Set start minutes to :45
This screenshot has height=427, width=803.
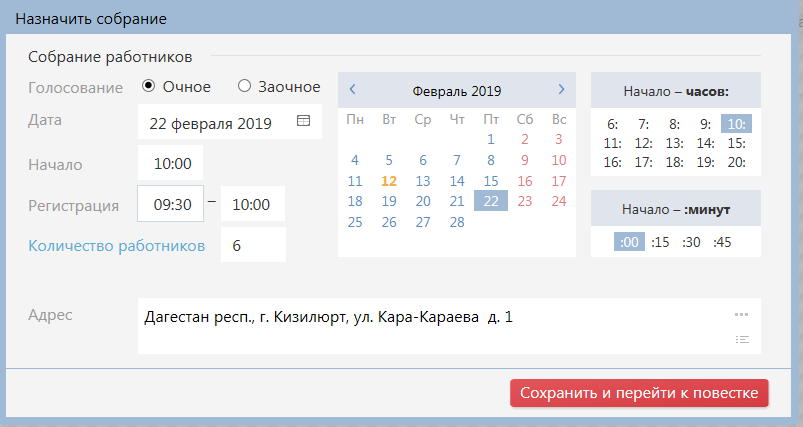coord(722,241)
